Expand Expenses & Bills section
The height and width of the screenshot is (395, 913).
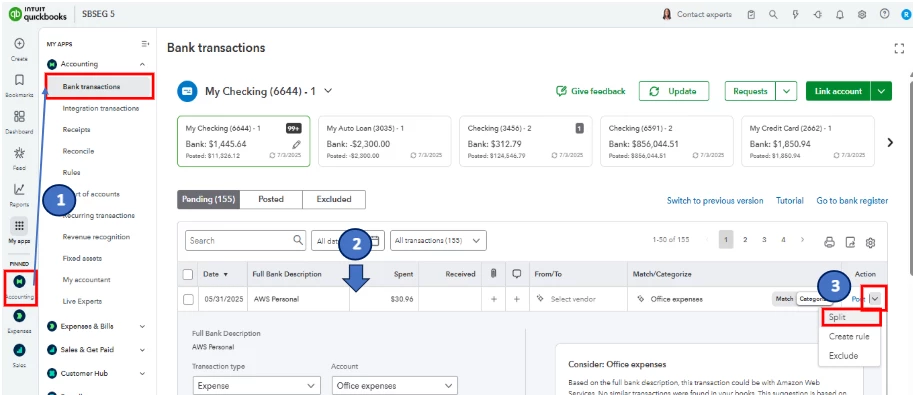(143, 326)
